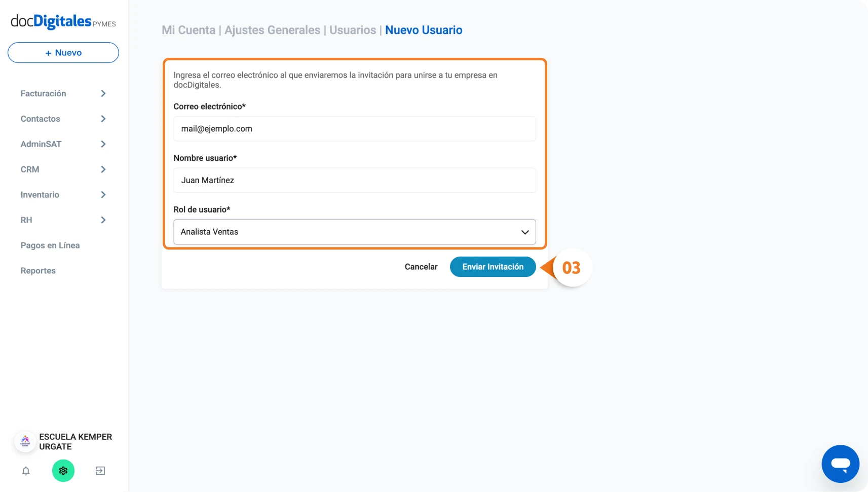Click the Escuela Kemper Urgate company logo
868x492 pixels.
point(25,442)
